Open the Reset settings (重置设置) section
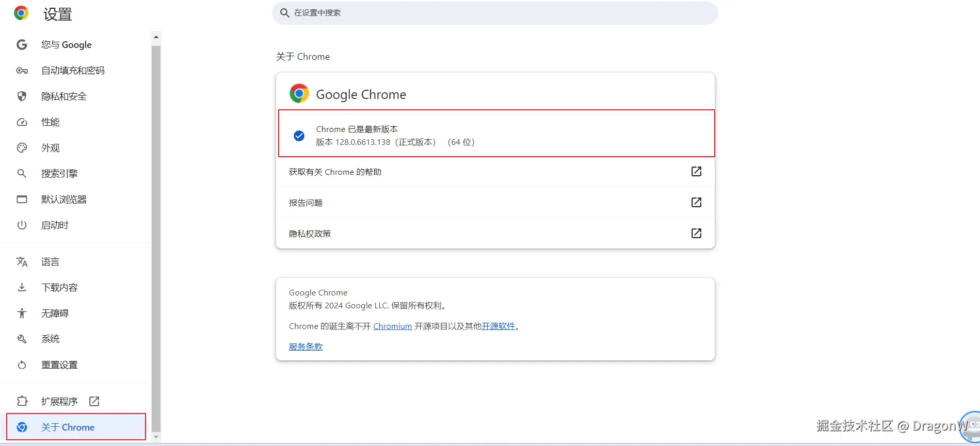The height and width of the screenshot is (446, 980). (59, 365)
